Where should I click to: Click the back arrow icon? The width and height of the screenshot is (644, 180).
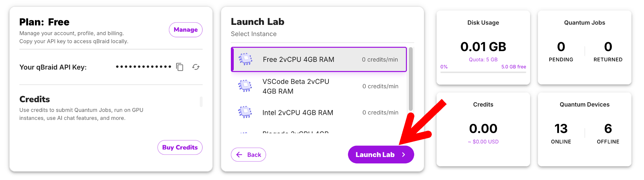pyautogui.click(x=239, y=155)
